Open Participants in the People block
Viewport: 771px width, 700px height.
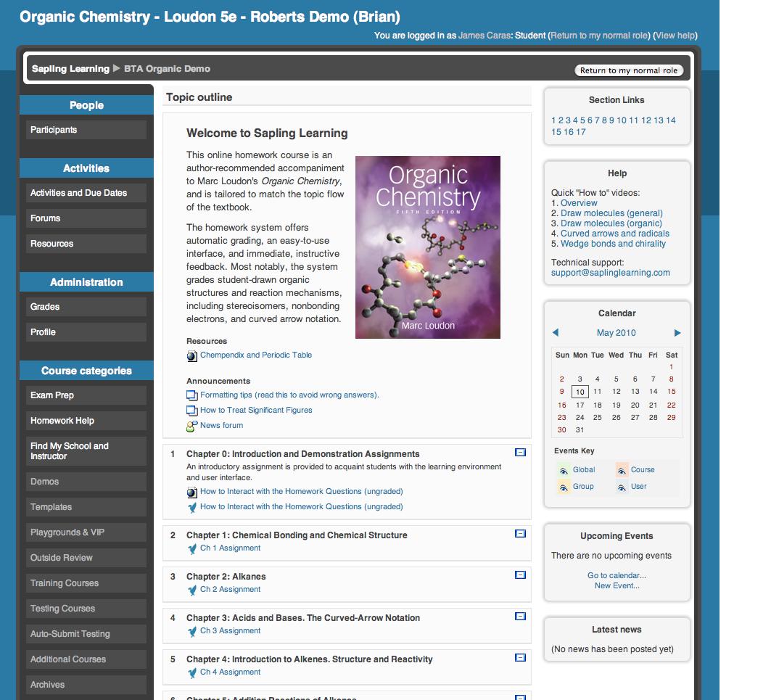click(86, 130)
